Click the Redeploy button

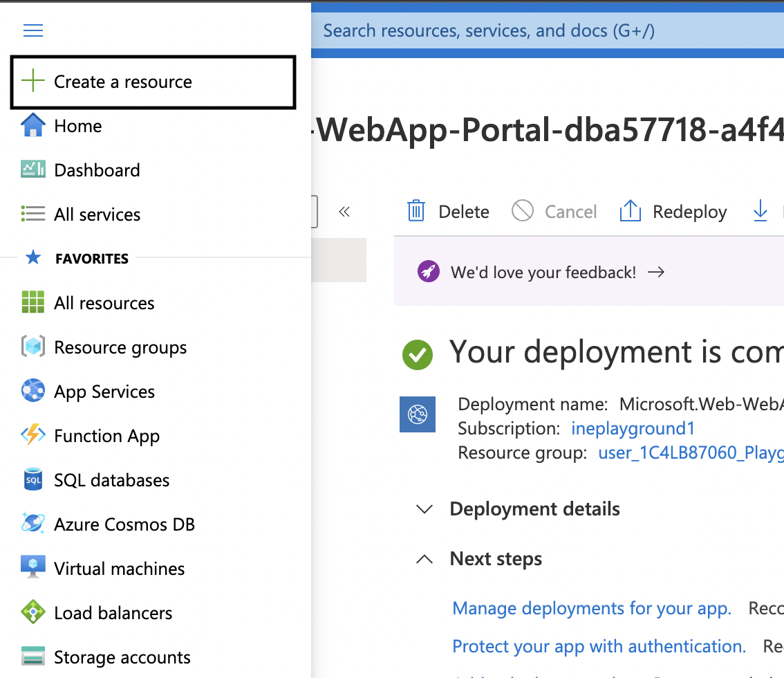coord(673,212)
